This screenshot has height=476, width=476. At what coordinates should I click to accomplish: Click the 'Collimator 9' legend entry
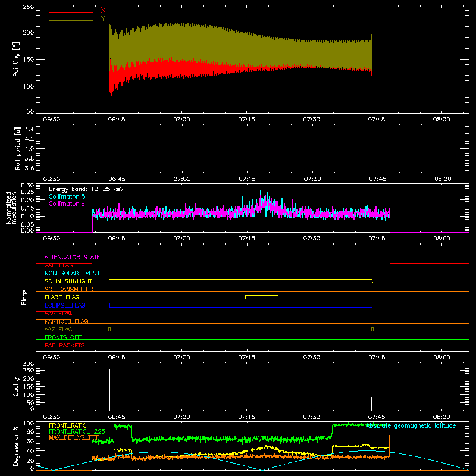click(67, 203)
